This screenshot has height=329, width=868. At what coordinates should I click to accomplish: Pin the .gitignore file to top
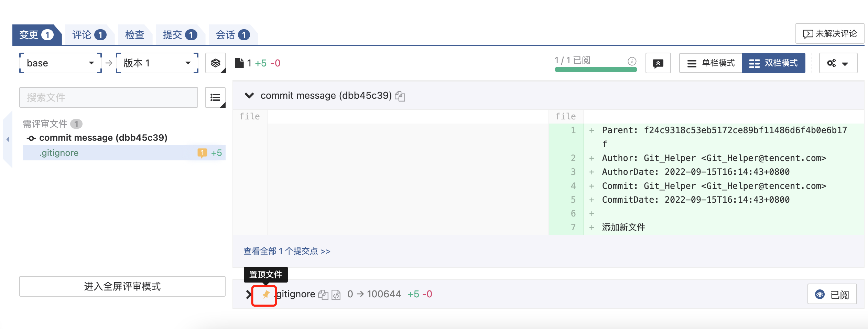[265, 295]
